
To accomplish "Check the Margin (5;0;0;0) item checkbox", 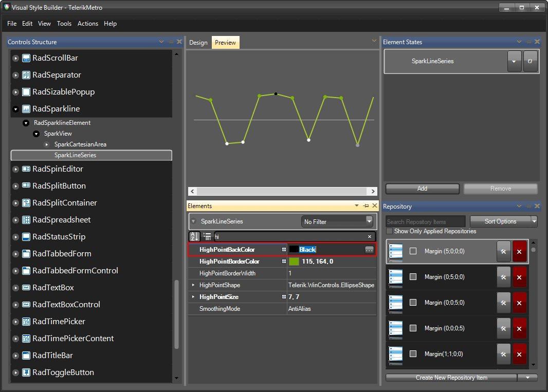I will (413, 251).
